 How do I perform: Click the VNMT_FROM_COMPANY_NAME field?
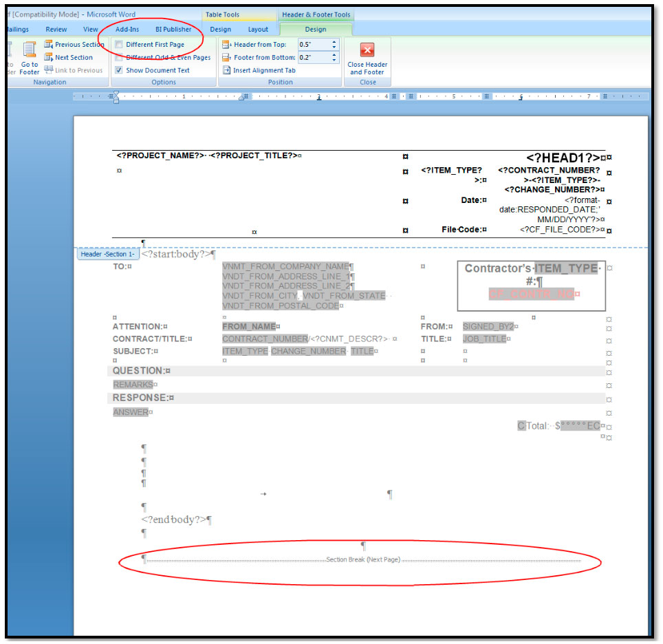(286, 266)
